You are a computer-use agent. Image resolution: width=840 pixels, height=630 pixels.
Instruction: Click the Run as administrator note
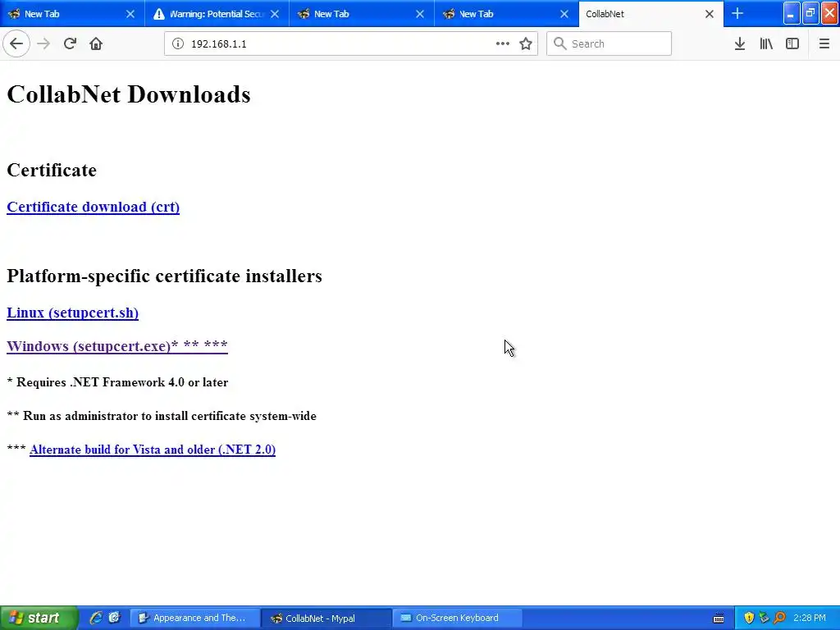click(x=162, y=416)
